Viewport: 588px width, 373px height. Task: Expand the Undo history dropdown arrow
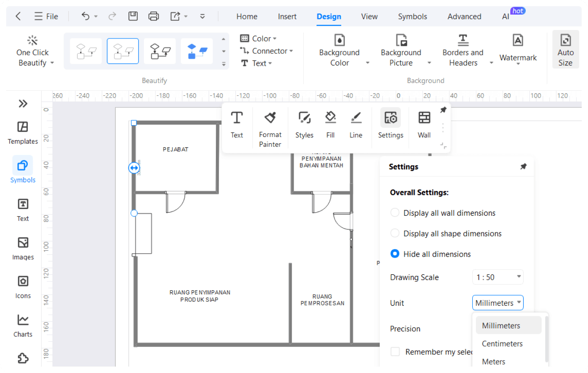[96, 17]
